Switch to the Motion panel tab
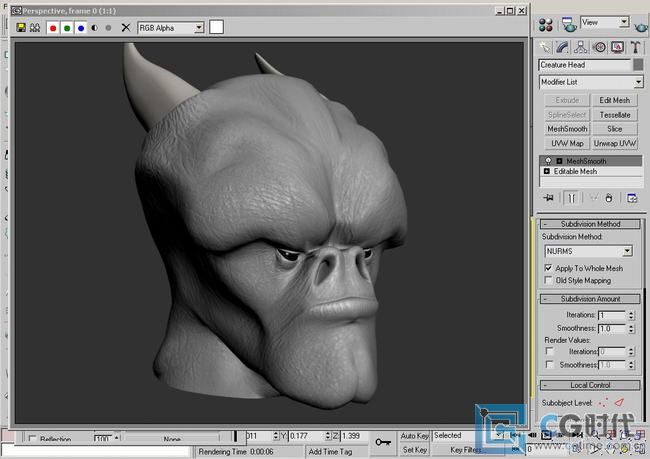 599,47
